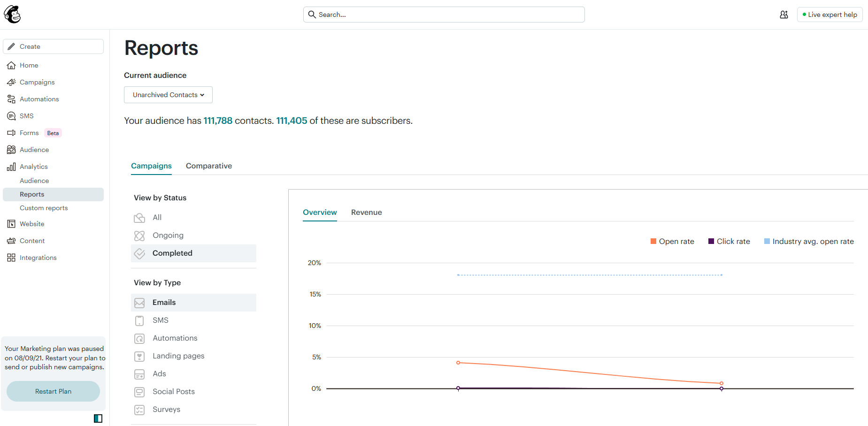Click the Automations type icon

[139, 338]
